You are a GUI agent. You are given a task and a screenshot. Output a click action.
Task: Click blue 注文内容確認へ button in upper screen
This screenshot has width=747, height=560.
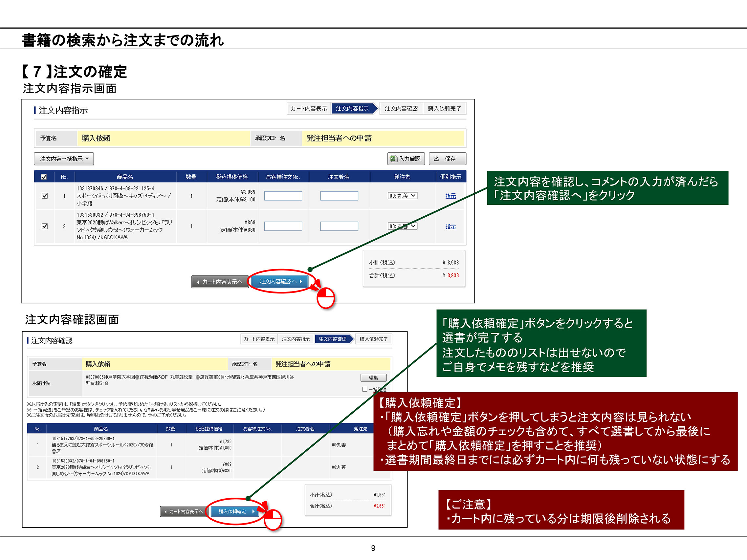pos(280,281)
